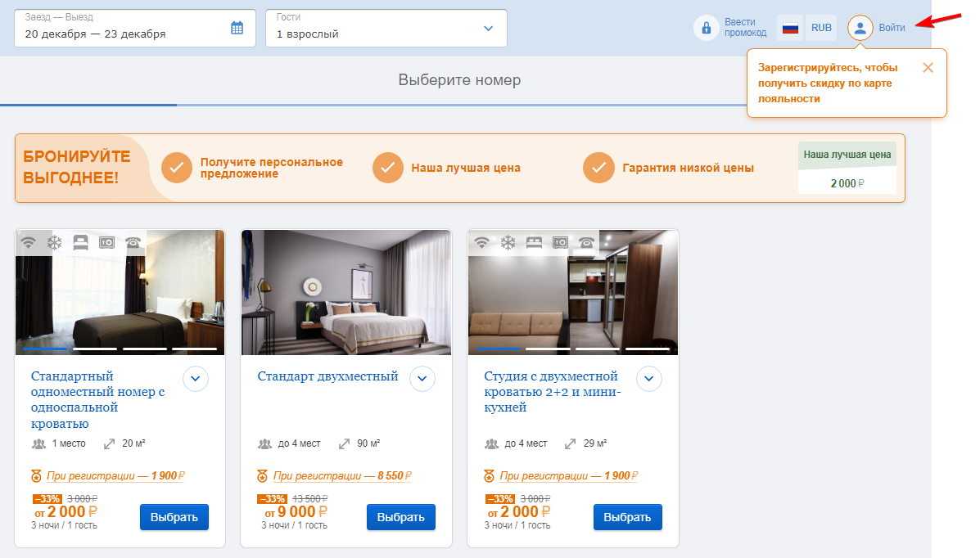Choose Выбрать for the studio room
Image resolution: width=980 pixels, height=558 pixels.
coord(627,517)
